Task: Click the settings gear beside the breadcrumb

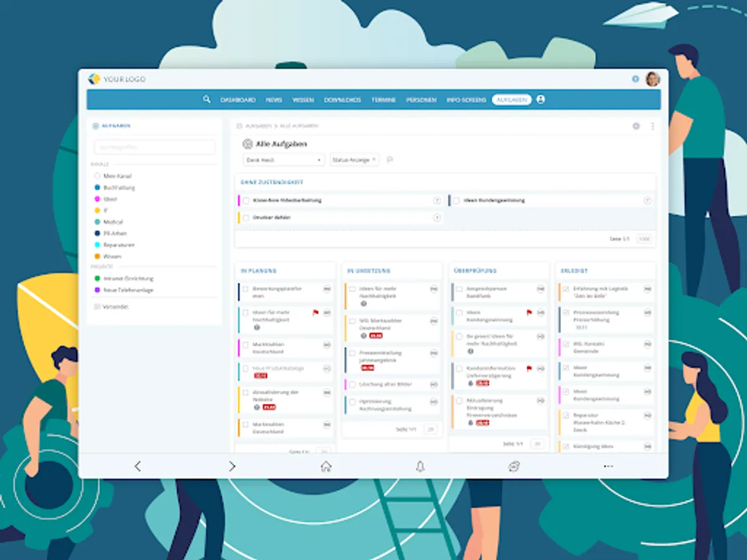Action: (636, 126)
